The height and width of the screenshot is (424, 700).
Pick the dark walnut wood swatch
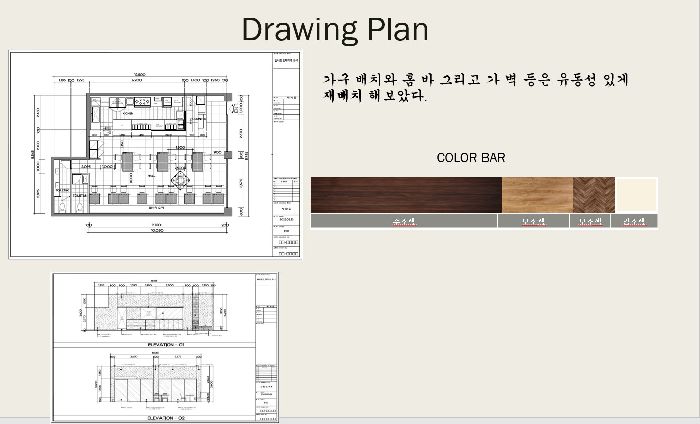pos(406,195)
